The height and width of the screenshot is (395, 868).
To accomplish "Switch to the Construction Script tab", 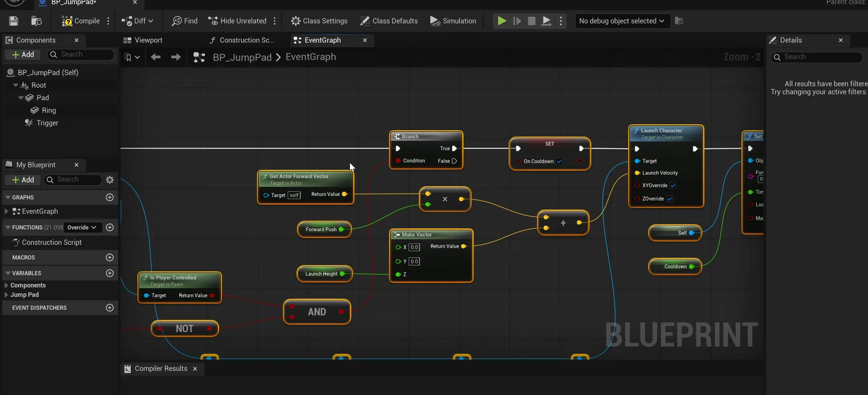I will pyautogui.click(x=241, y=40).
